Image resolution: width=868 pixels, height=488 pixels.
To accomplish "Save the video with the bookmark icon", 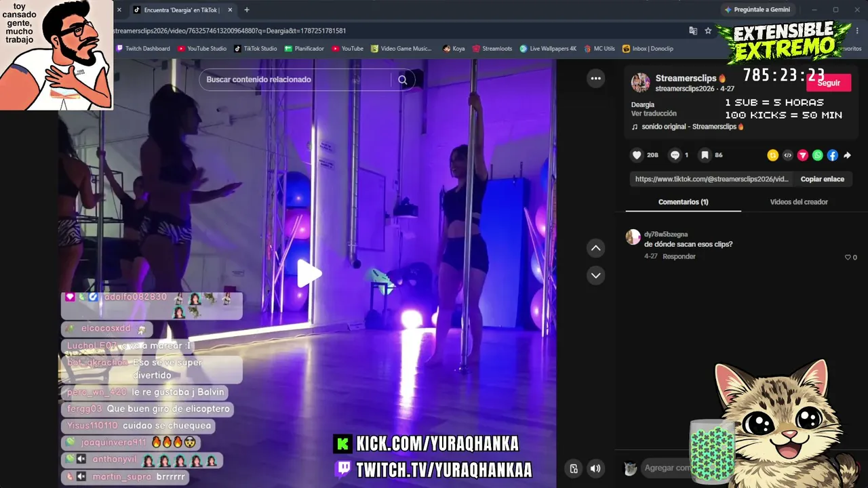I will click(705, 155).
